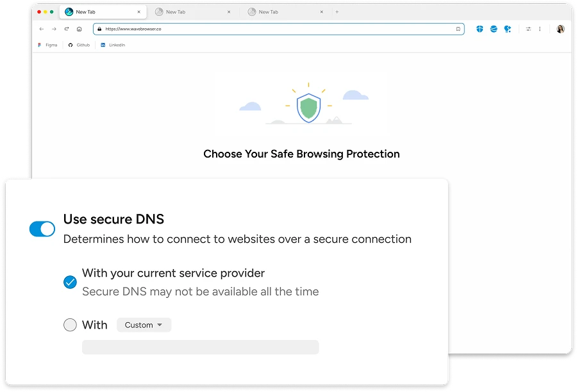This screenshot has height=392, width=577.
Task: Open the three-dot browser menu
Action: click(539, 29)
